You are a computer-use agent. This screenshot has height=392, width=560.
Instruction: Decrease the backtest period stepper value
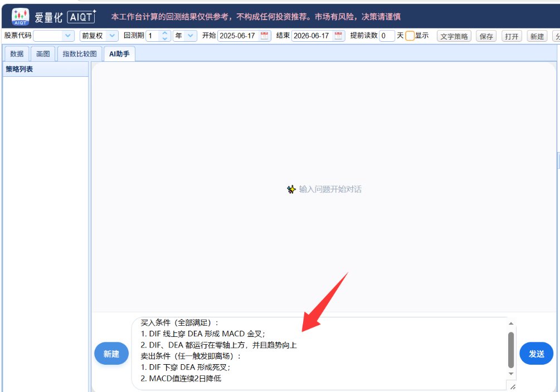[x=164, y=38]
